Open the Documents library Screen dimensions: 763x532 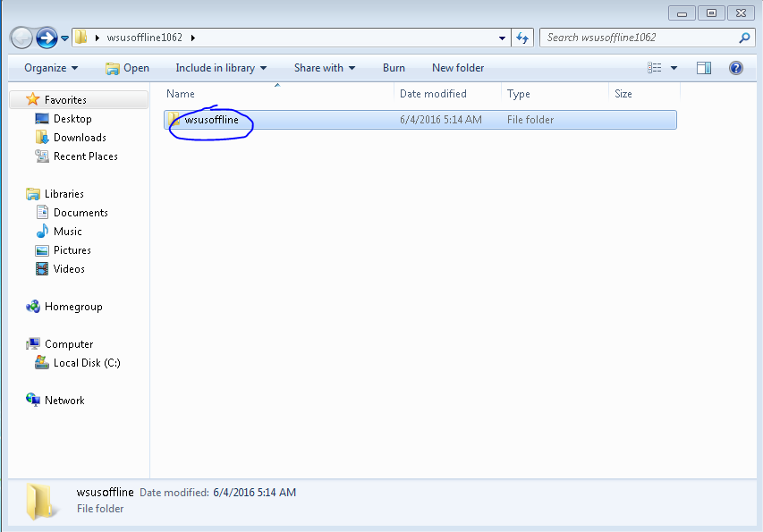click(81, 213)
